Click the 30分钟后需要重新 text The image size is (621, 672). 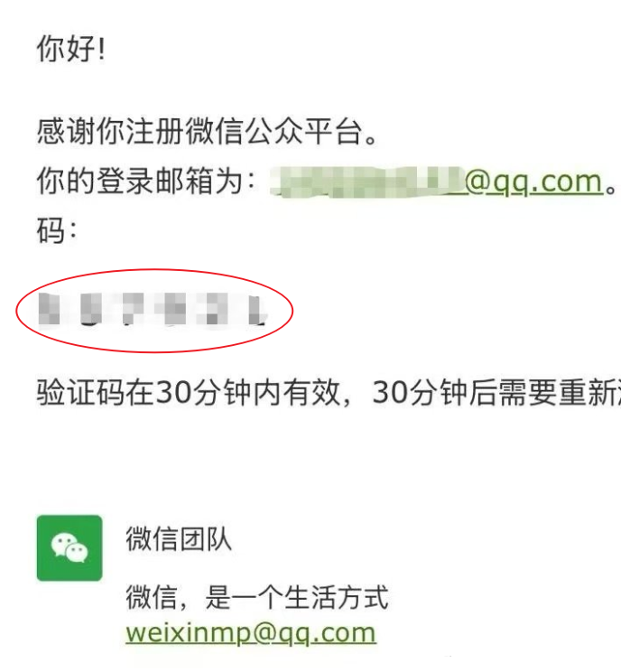[x=495, y=392]
